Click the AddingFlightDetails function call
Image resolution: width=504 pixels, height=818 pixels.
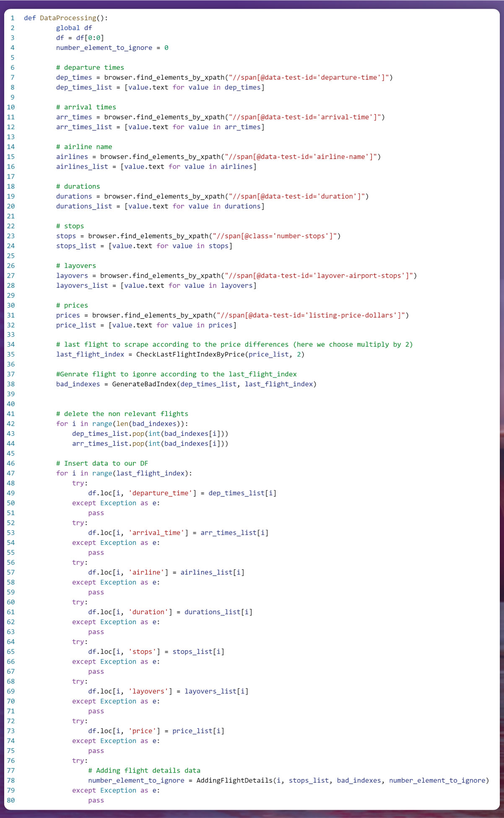point(343,781)
